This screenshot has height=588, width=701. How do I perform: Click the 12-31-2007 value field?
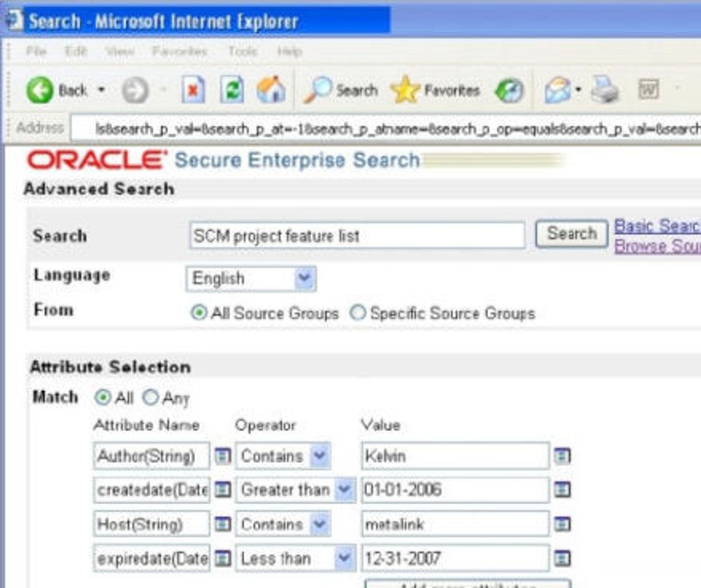(455, 558)
